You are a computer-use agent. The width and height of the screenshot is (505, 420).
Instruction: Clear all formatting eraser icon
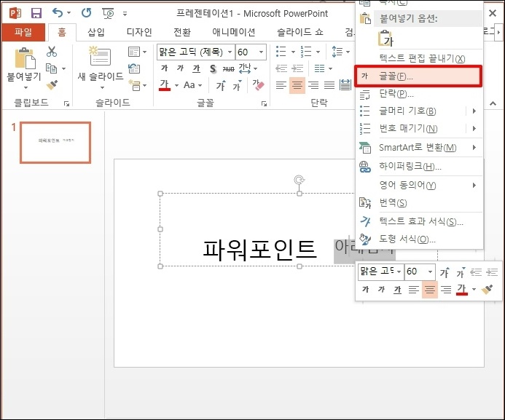[x=258, y=85]
